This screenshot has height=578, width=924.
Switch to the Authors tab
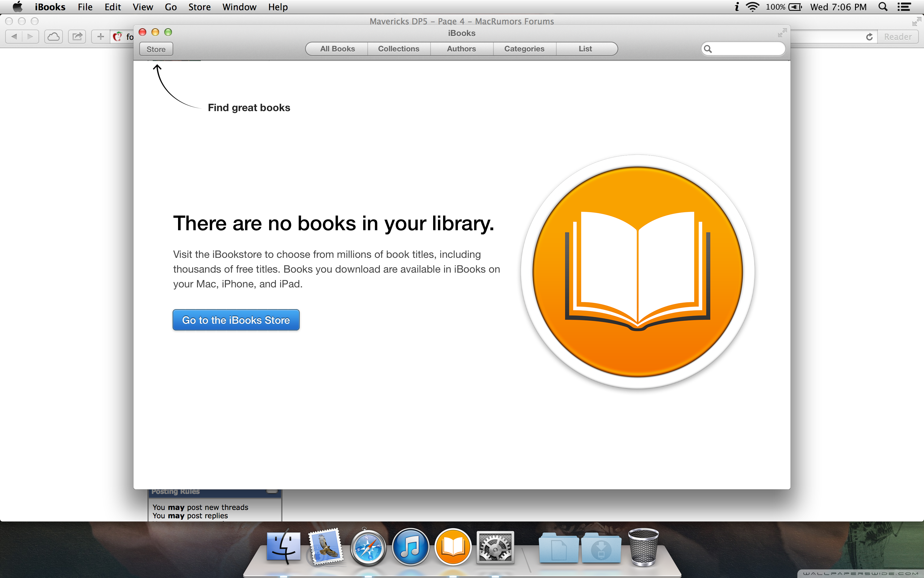[461, 48]
